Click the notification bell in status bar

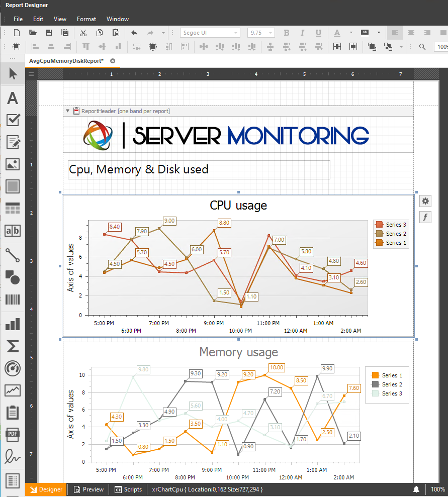(416, 489)
